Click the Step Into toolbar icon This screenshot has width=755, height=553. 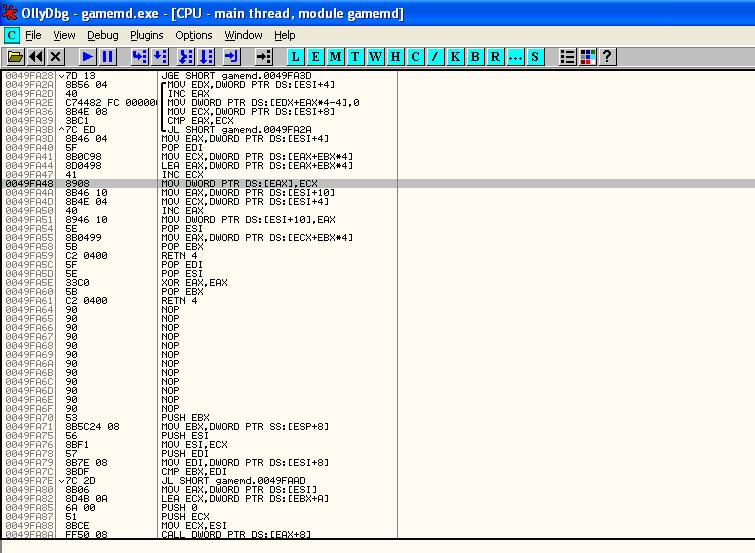pos(139,57)
